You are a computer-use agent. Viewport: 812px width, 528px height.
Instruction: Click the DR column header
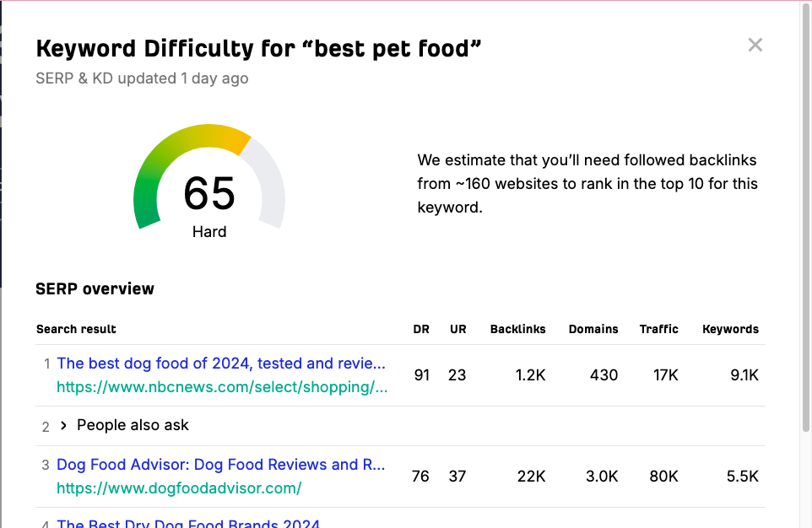pyautogui.click(x=421, y=329)
